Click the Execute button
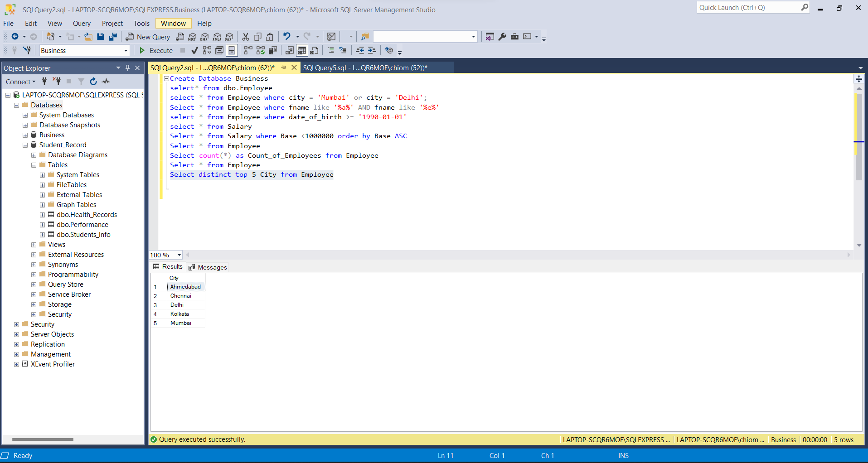Screen dimensions: 868x463 click(156, 50)
